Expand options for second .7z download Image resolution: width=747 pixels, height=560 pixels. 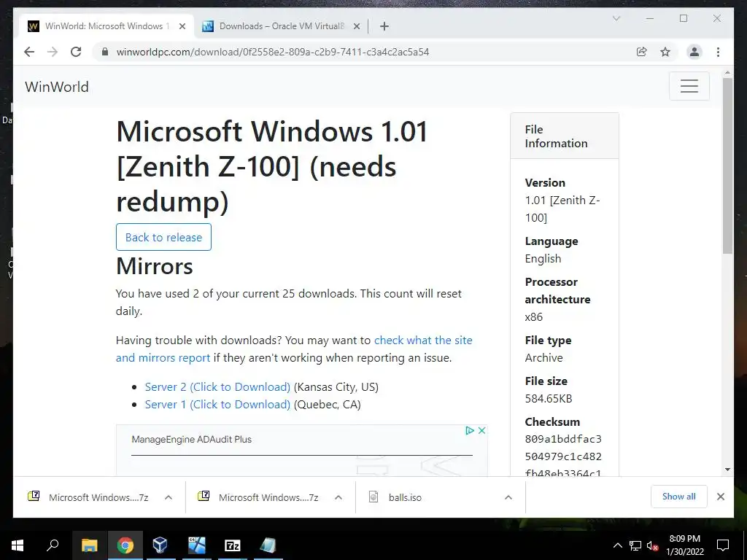[x=338, y=497]
